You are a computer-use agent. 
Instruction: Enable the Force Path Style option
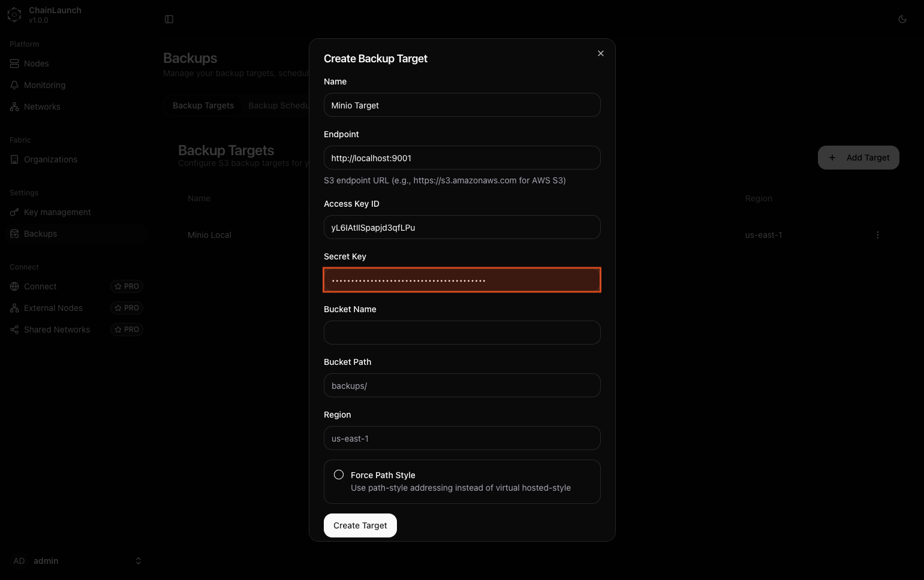(339, 475)
